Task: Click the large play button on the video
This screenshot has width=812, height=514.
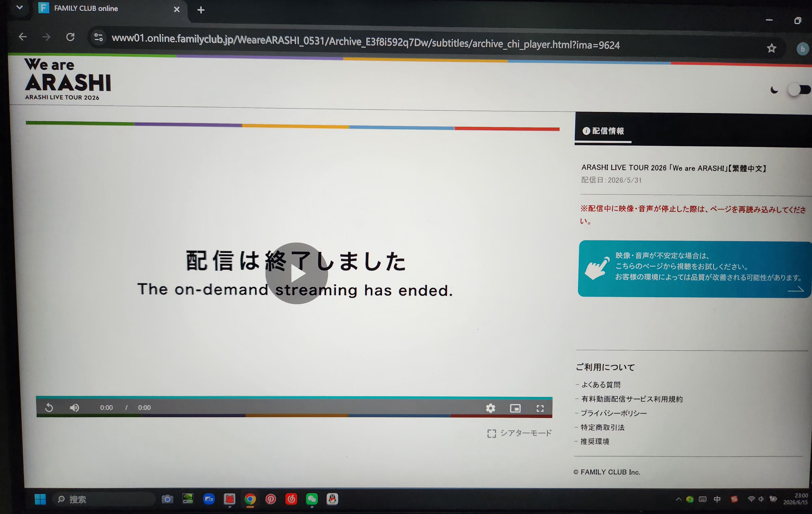Action: coord(296,273)
